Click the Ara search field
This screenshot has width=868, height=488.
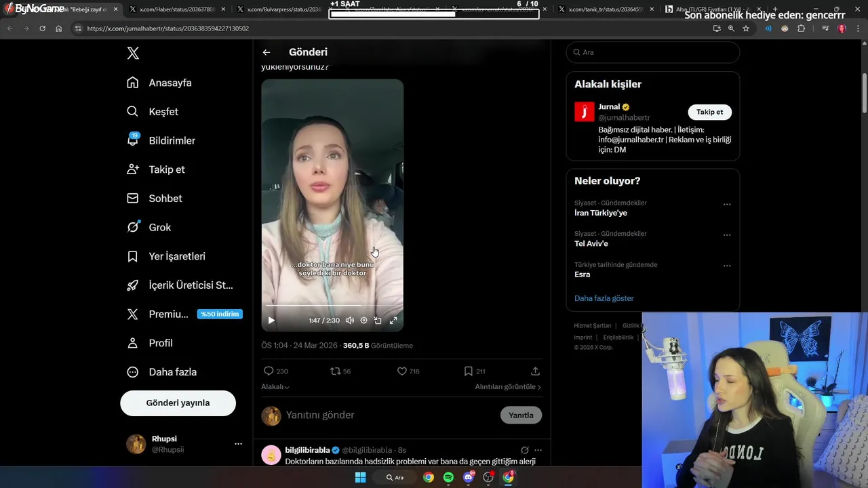pos(652,52)
